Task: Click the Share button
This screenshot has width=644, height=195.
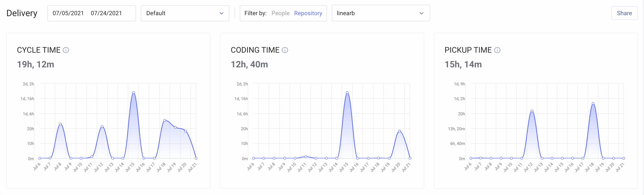Action: tap(624, 13)
